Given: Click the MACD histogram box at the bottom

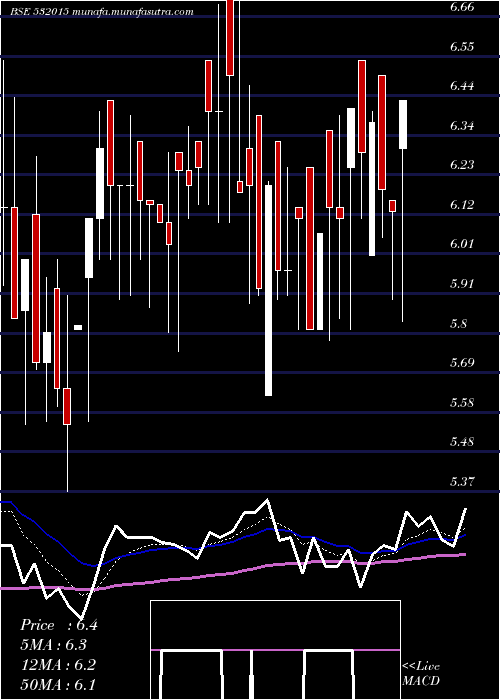Looking at the screenshot, I should (275, 650).
